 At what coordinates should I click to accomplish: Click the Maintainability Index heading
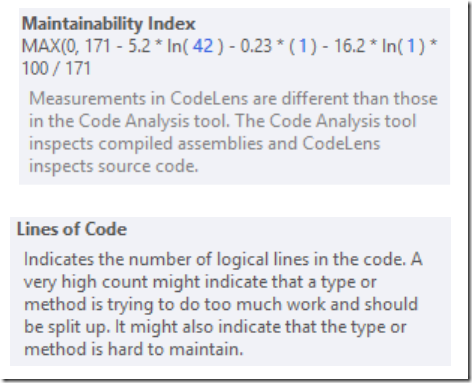pyautogui.click(x=109, y=24)
